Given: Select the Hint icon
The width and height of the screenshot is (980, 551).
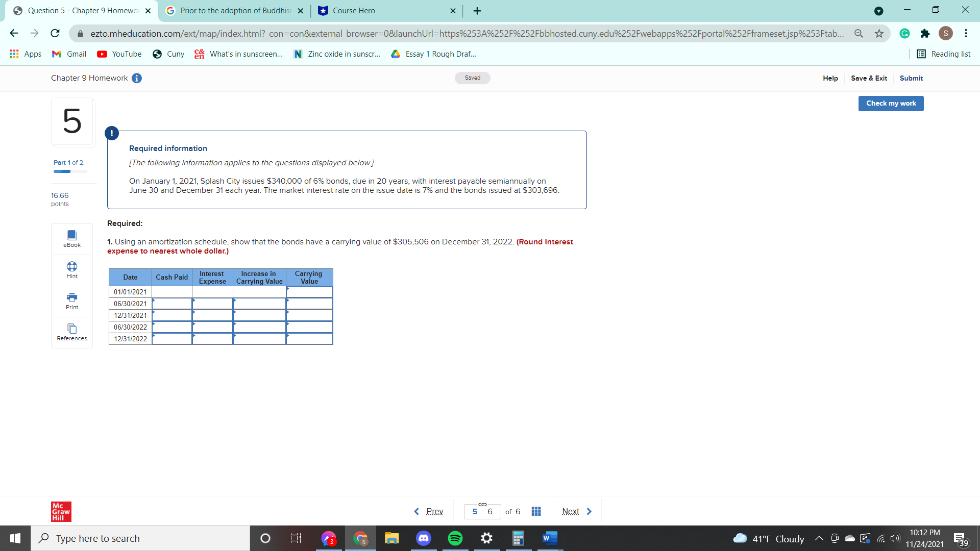Looking at the screenshot, I should 71,270.
